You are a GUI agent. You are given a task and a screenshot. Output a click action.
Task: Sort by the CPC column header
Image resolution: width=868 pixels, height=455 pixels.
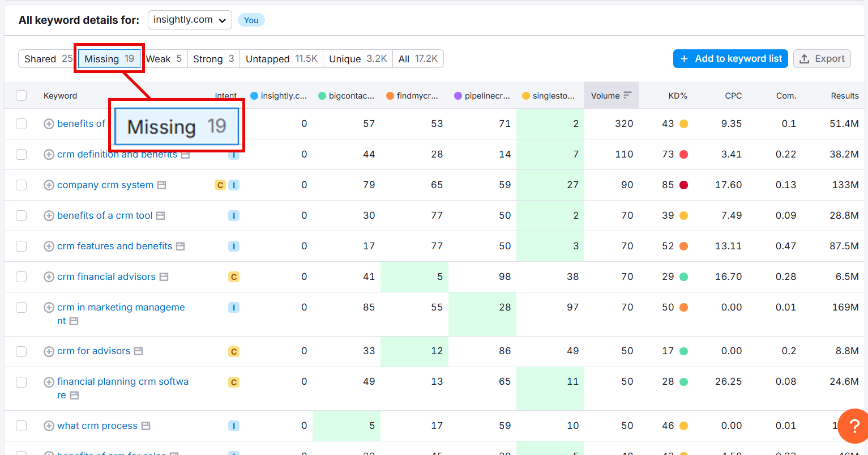point(733,96)
